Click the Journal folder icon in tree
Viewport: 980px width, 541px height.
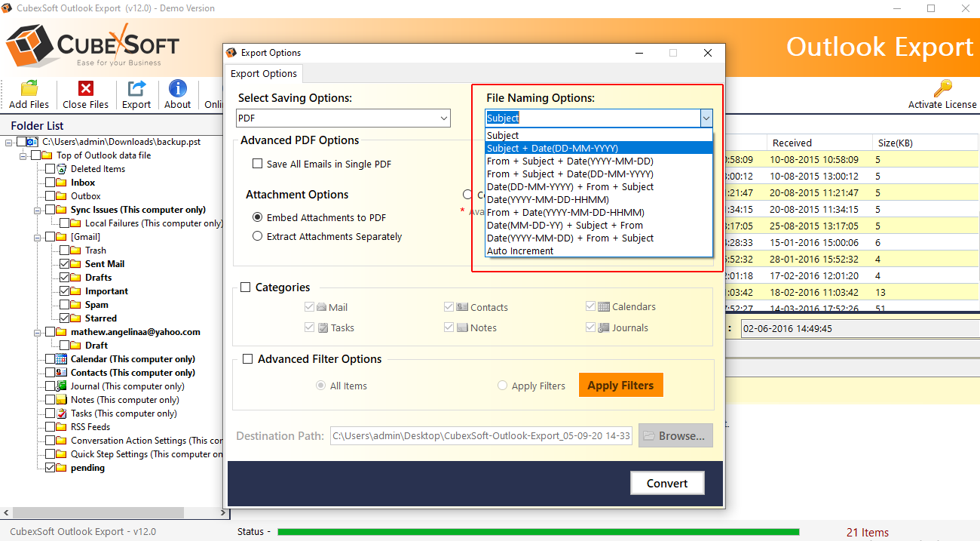[62, 386]
